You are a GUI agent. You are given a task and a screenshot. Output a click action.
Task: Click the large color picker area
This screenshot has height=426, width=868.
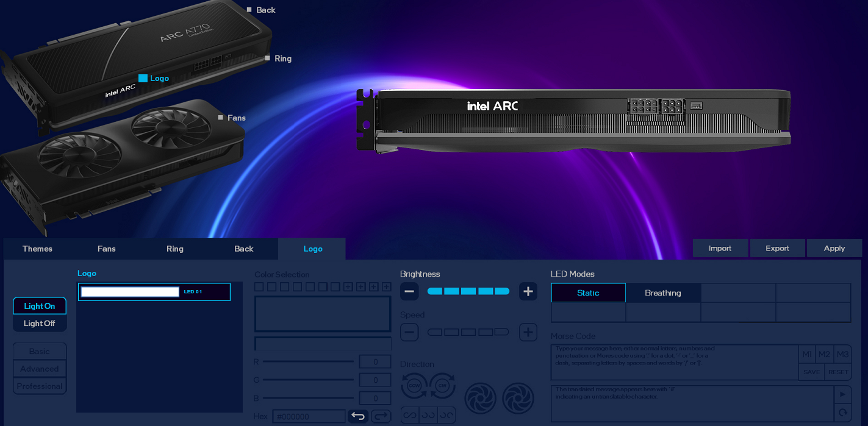click(323, 314)
